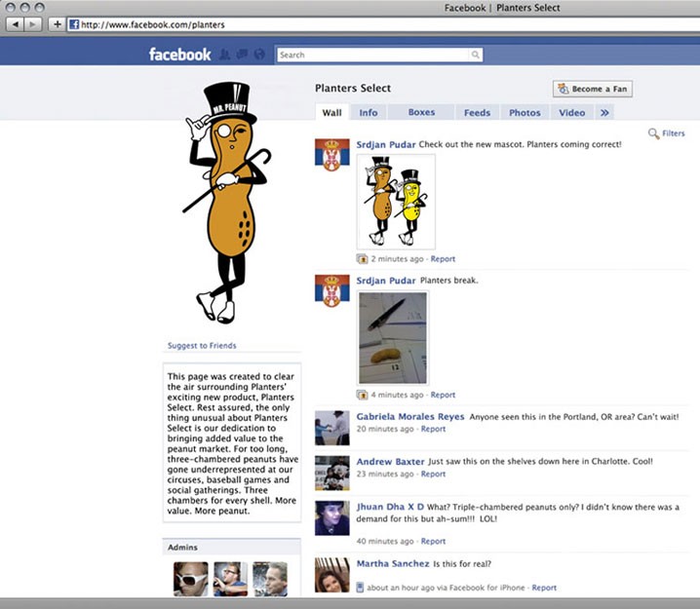
Task: Click the photo icon beside 2 minutes ago
Action: click(362, 259)
